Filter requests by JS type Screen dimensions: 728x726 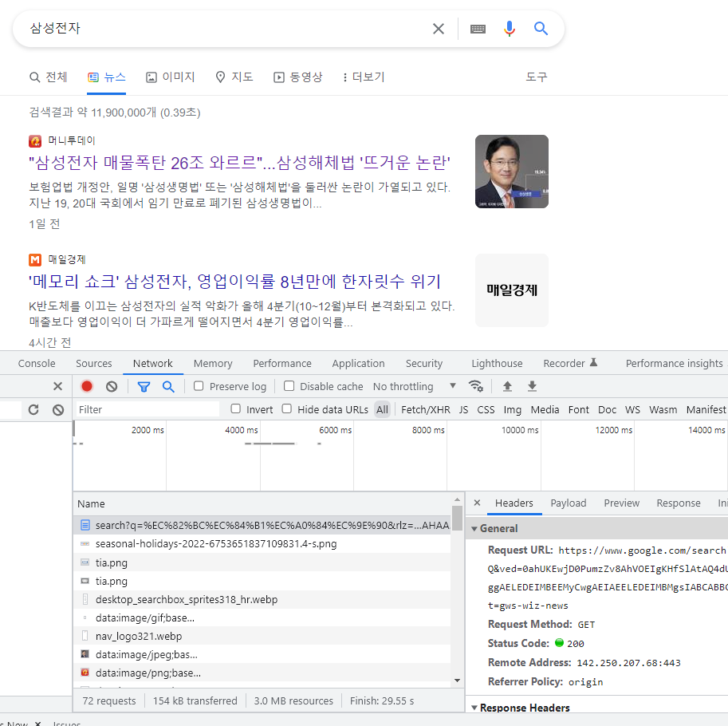click(x=463, y=410)
